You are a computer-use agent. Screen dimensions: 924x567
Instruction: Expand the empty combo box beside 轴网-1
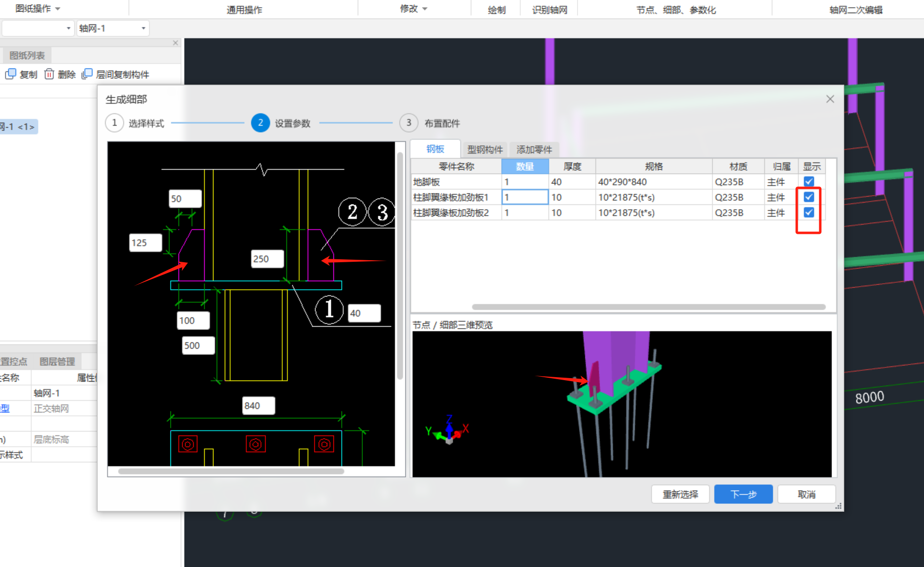click(x=38, y=28)
